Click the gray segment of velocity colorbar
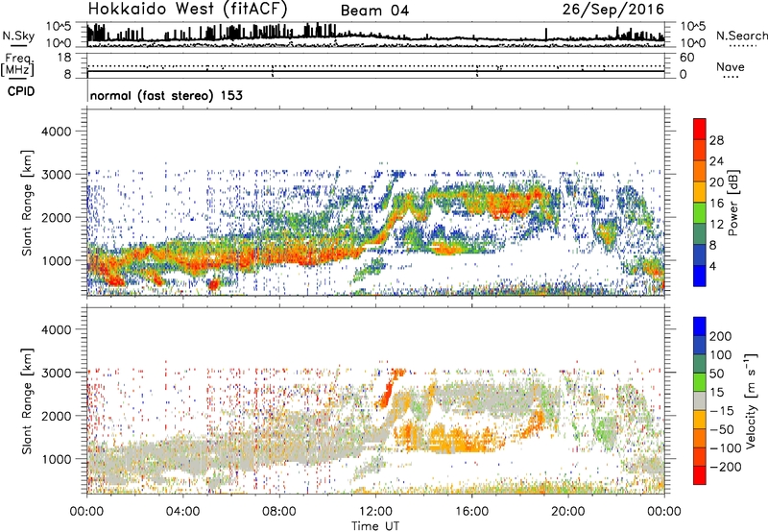Viewport: 768px width, 532px height. (x=700, y=401)
